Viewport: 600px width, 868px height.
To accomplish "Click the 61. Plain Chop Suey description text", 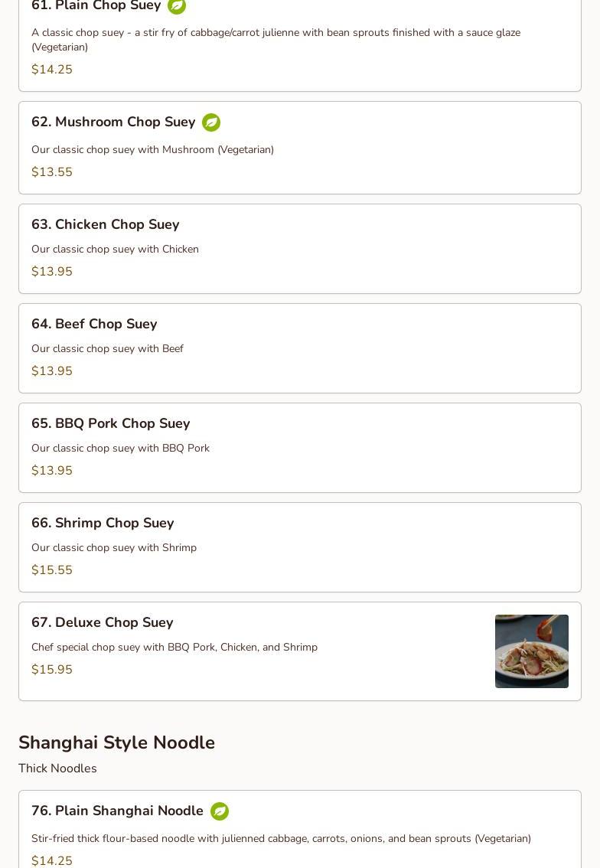I will [x=276, y=39].
